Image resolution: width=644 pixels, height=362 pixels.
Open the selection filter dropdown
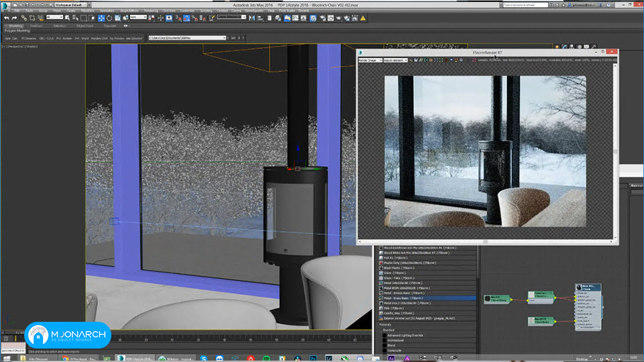click(x=54, y=17)
